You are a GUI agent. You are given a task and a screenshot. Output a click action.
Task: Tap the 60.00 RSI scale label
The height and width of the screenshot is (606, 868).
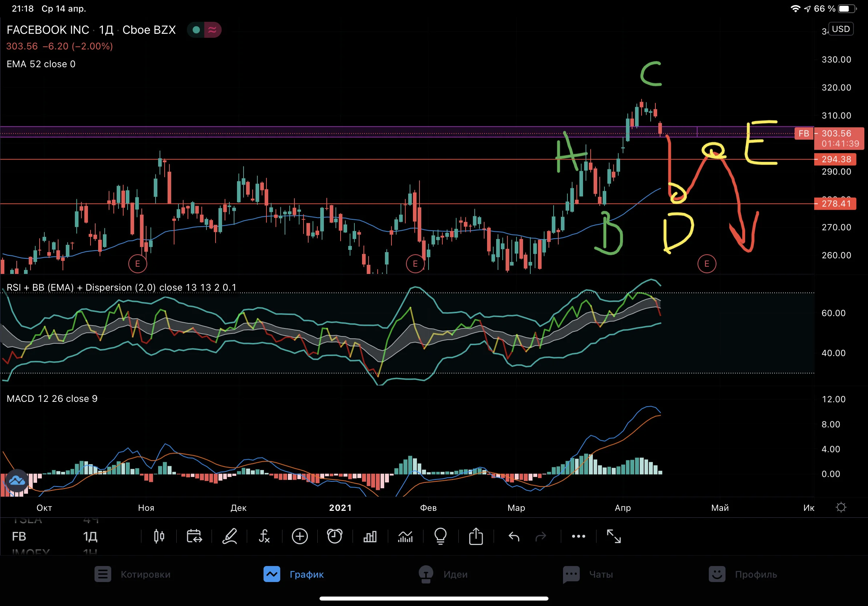(x=833, y=313)
